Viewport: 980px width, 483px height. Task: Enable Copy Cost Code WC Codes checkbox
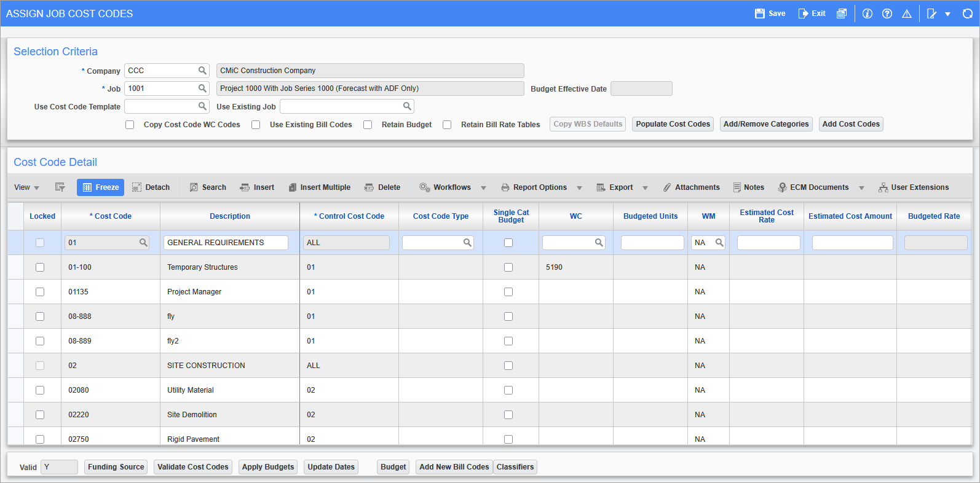tap(130, 125)
